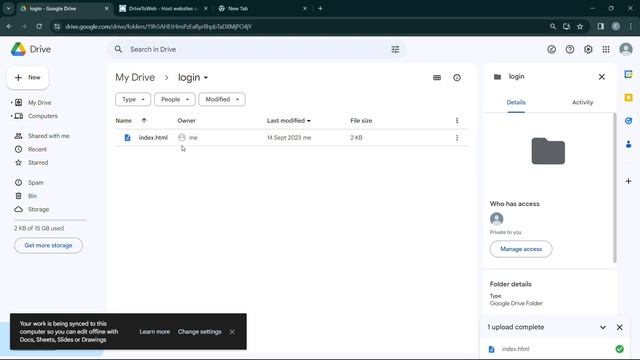Open Google Calendar side panel icon

629,74
